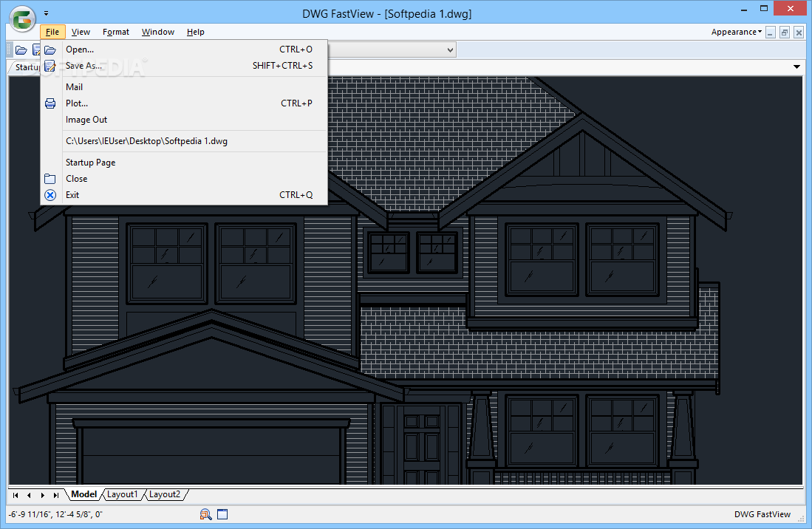Choose Save As... from File menu
The height and width of the screenshot is (529, 812).
click(184, 66)
